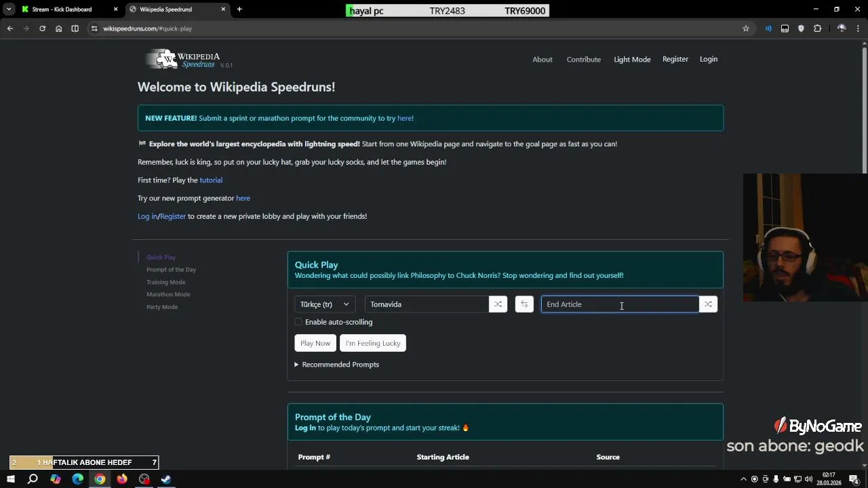Open Microsoft Edge from taskbar

(77, 479)
